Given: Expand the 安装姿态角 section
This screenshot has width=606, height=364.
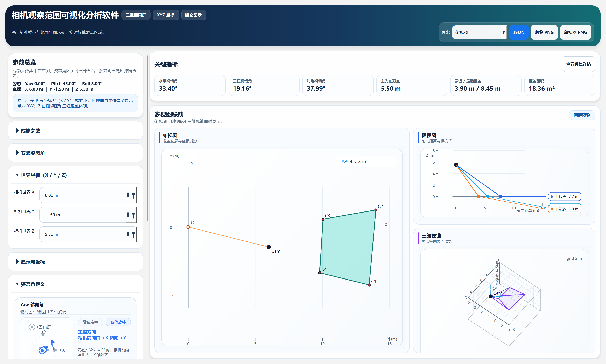Looking at the screenshot, I should [75, 153].
